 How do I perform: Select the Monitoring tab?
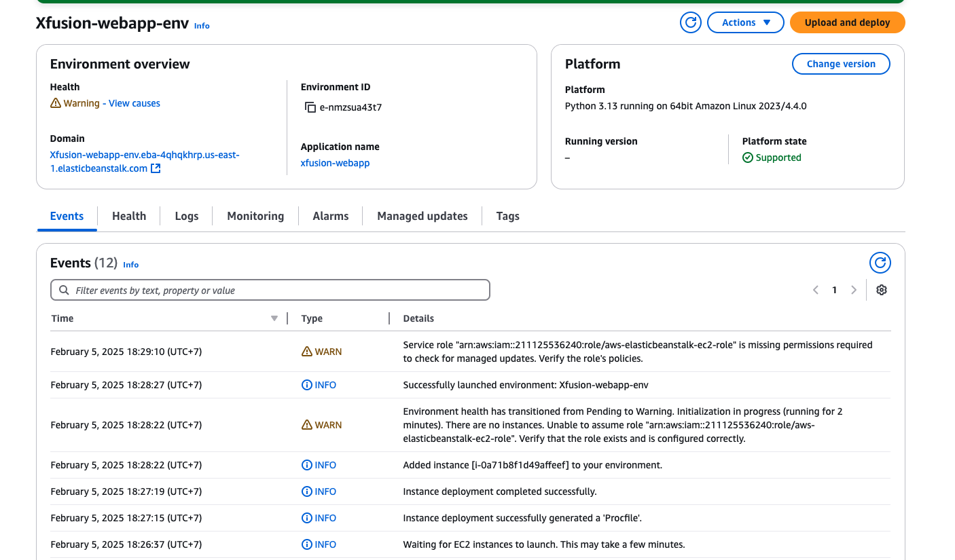coord(255,216)
